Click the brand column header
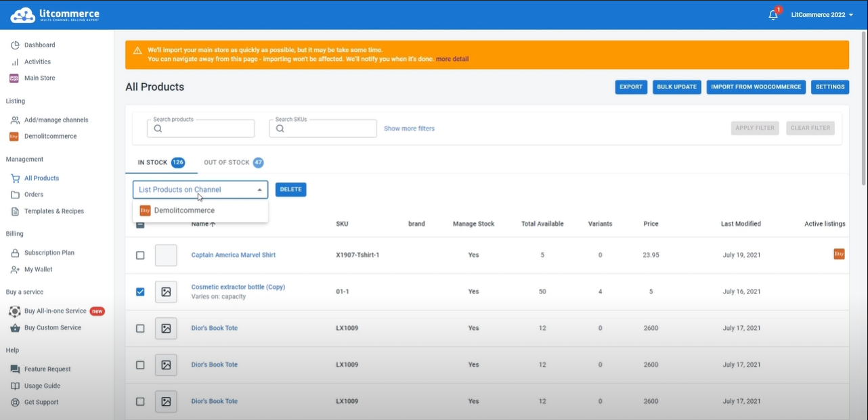This screenshot has width=868, height=420. tap(416, 224)
